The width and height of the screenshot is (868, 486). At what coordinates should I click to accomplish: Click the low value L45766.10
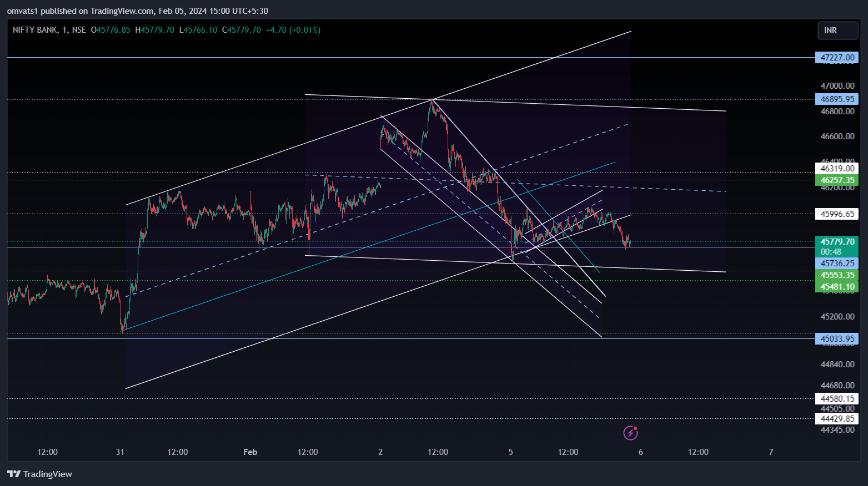[x=198, y=30]
